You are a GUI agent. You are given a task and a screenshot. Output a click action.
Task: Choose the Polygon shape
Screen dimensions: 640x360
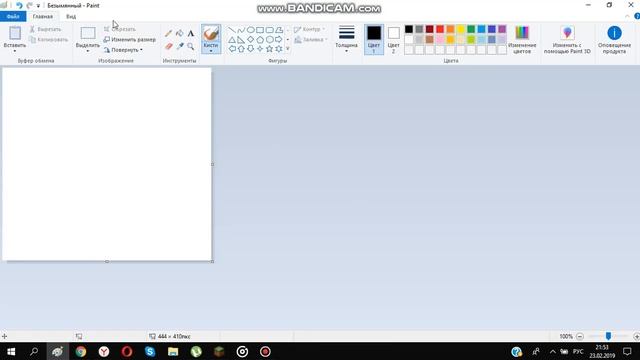pos(279,30)
